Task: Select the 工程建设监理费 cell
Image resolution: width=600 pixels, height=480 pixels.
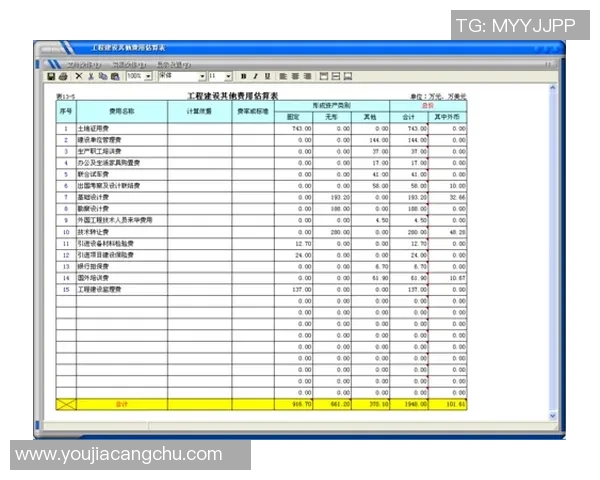Action: pos(122,290)
